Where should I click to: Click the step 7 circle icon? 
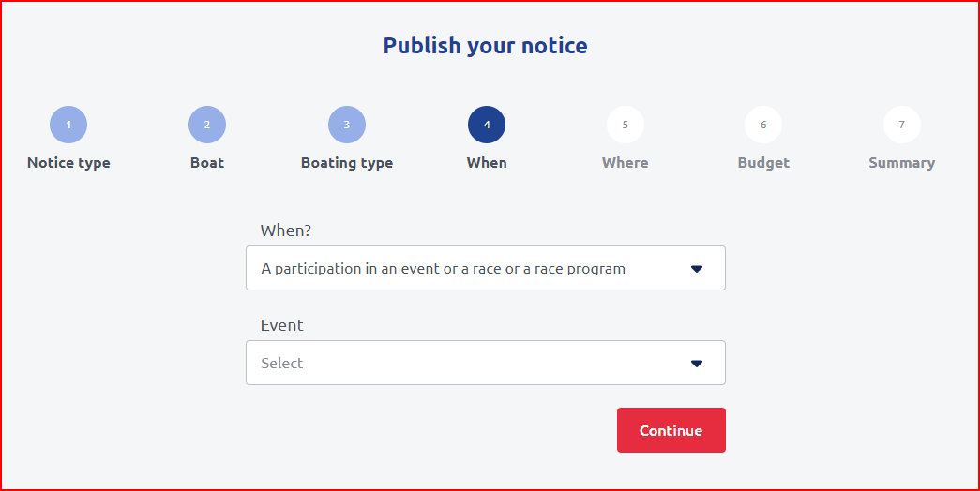point(902,125)
